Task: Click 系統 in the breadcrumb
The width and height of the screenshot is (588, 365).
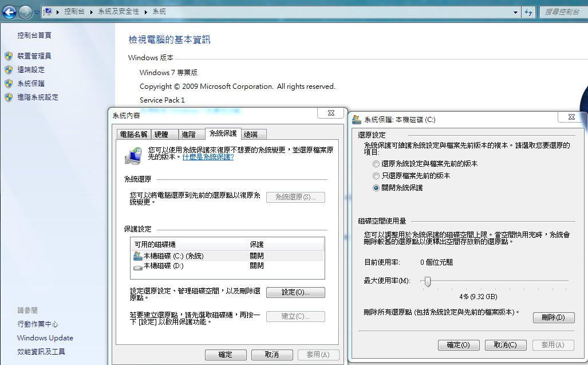Action: click(x=159, y=11)
